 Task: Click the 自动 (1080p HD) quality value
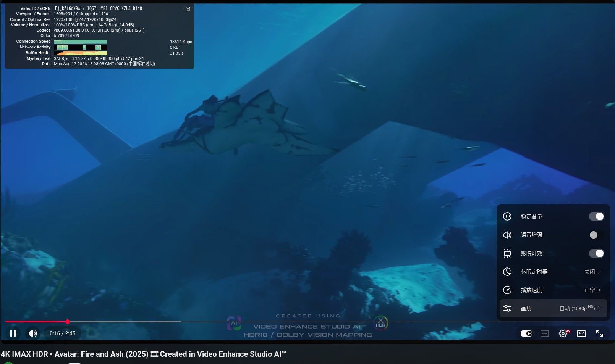[x=577, y=308]
